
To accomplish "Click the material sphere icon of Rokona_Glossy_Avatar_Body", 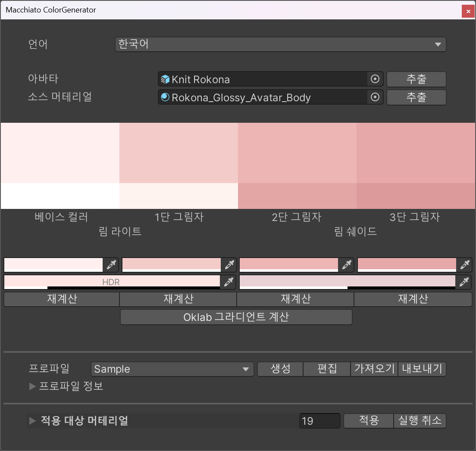I will [165, 97].
